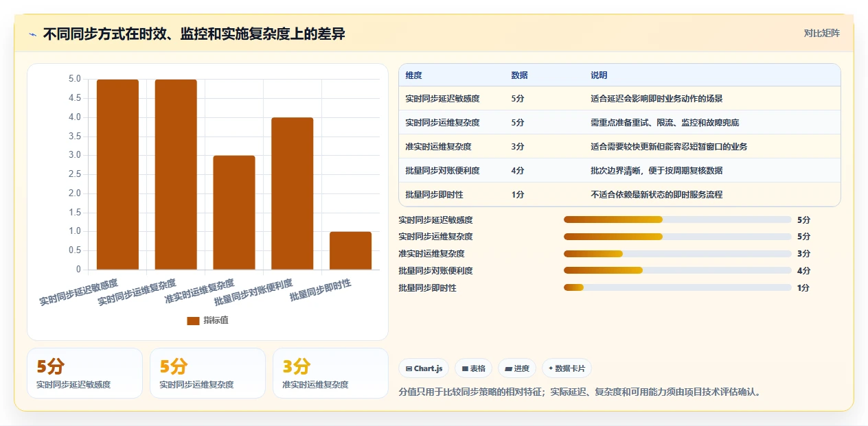Open the 5分 实时同步延迟敏感度 data card
Image resolution: width=868 pixels, height=426 pixels.
point(85,373)
